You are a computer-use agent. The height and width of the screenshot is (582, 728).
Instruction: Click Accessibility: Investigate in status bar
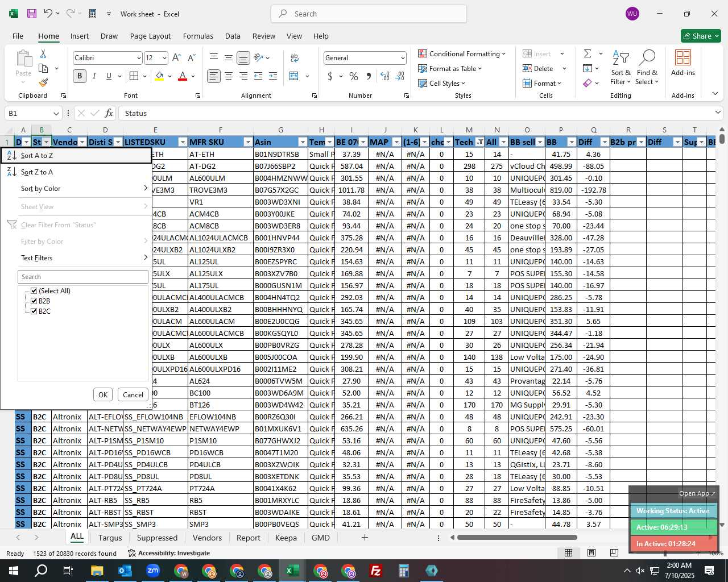pyautogui.click(x=169, y=553)
